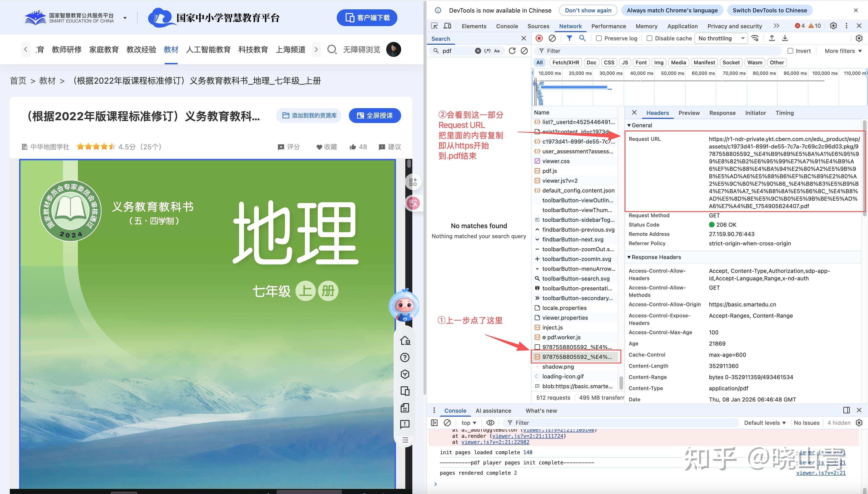Open the console 'top' context dropdown
This screenshot has height=494, width=868.
(x=469, y=423)
